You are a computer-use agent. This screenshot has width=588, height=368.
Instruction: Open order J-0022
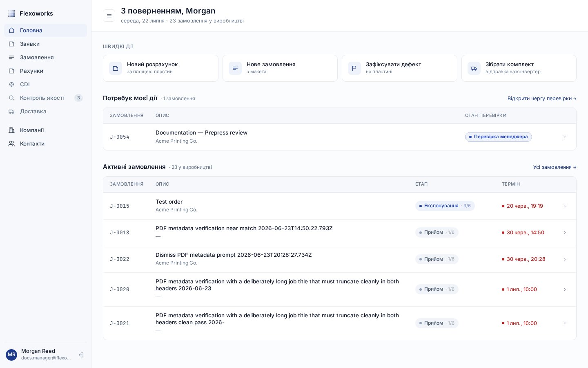[120, 259]
